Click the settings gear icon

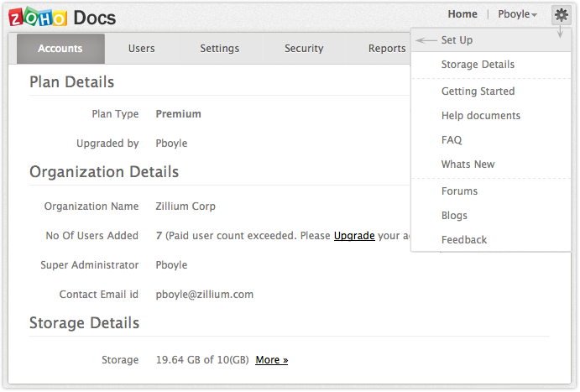pyautogui.click(x=561, y=14)
